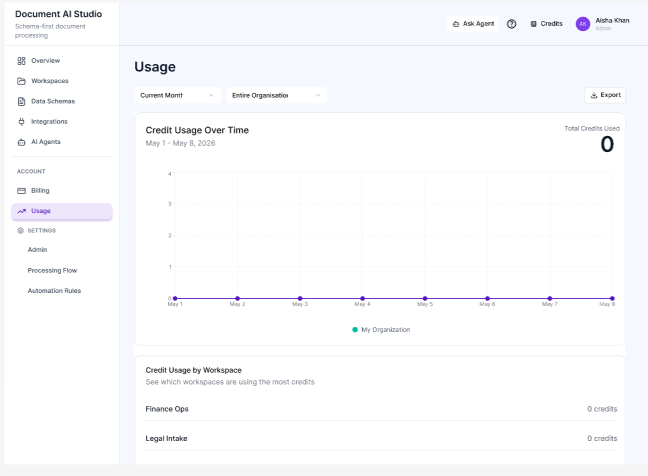Click the 'Usage' page heading
The height and width of the screenshot is (476, 648).
(155, 67)
